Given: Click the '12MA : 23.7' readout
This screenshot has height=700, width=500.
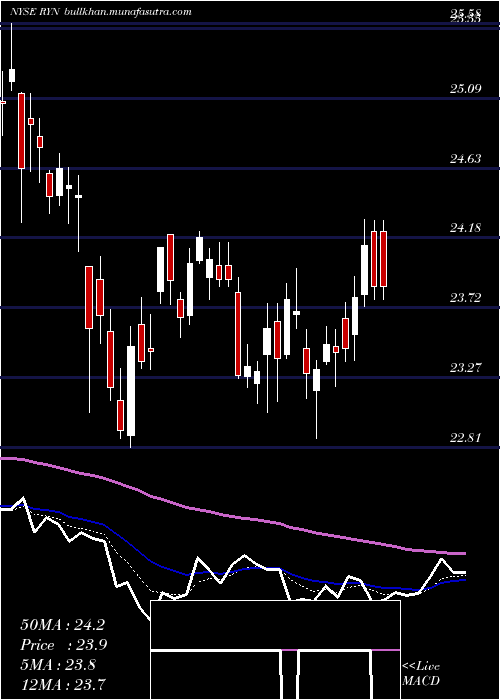Looking at the screenshot, I should pos(62,684).
